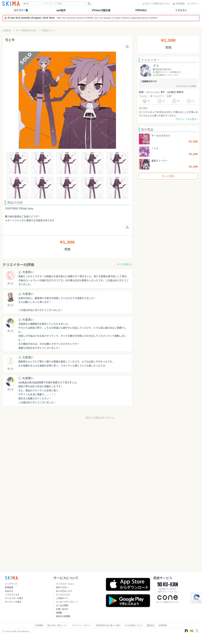Click creator テト's avatar picture
This screenshot has height=644, width=202.
[x=145, y=70]
